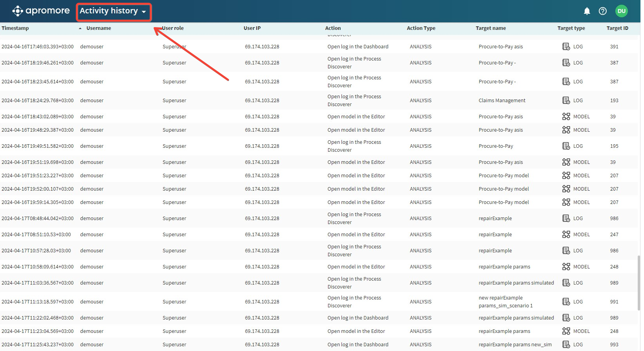Click the Target name column header
This screenshot has width=644, height=351.
(x=490, y=28)
